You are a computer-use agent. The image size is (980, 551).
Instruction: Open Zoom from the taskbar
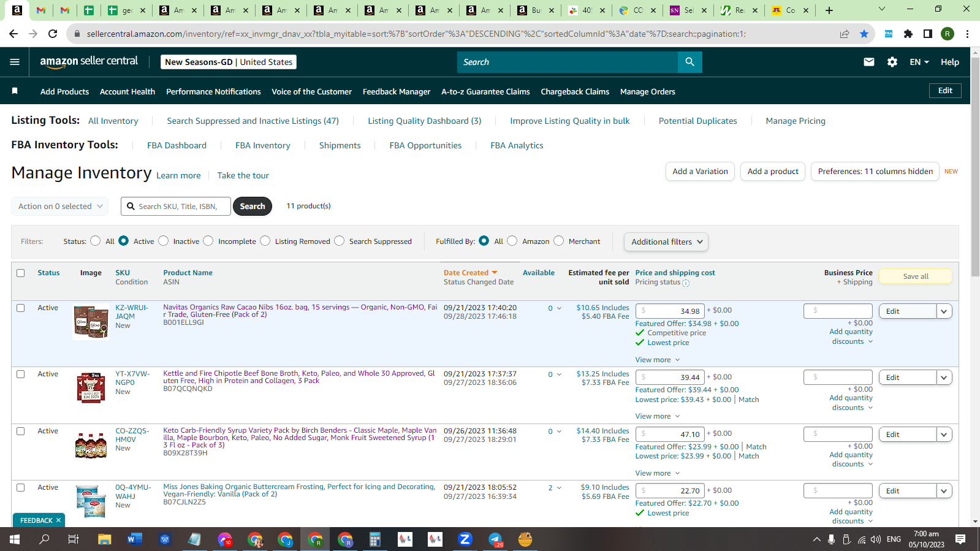pyautogui.click(x=465, y=539)
